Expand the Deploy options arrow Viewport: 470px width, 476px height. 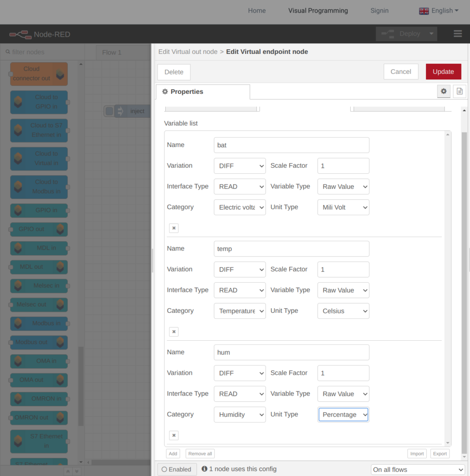tap(431, 33)
